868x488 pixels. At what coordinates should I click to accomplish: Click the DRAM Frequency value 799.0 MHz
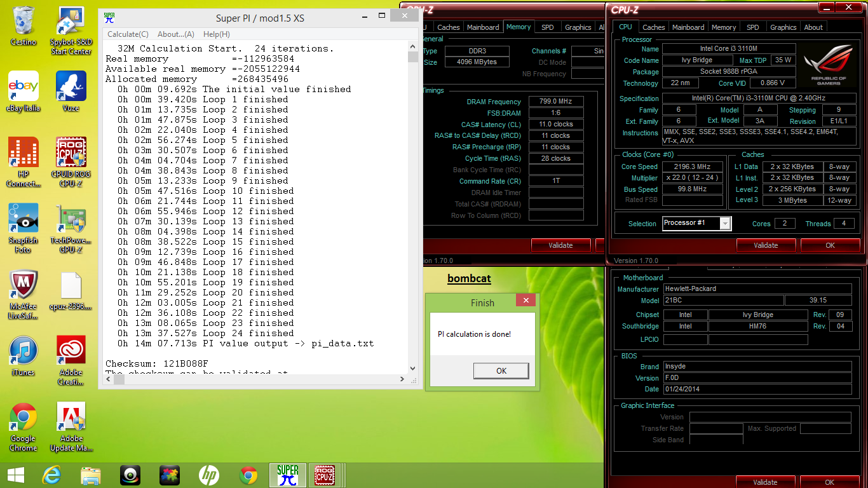pyautogui.click(x=555, y=102)
